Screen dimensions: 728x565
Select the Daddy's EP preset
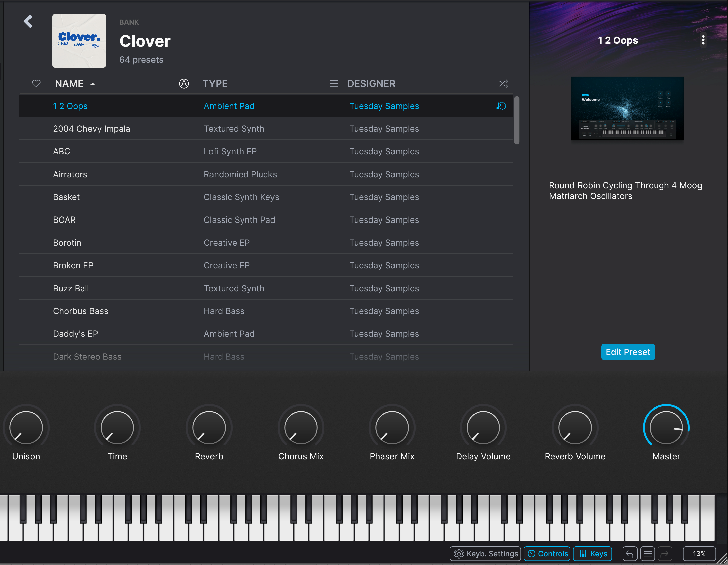pos(266,334)
